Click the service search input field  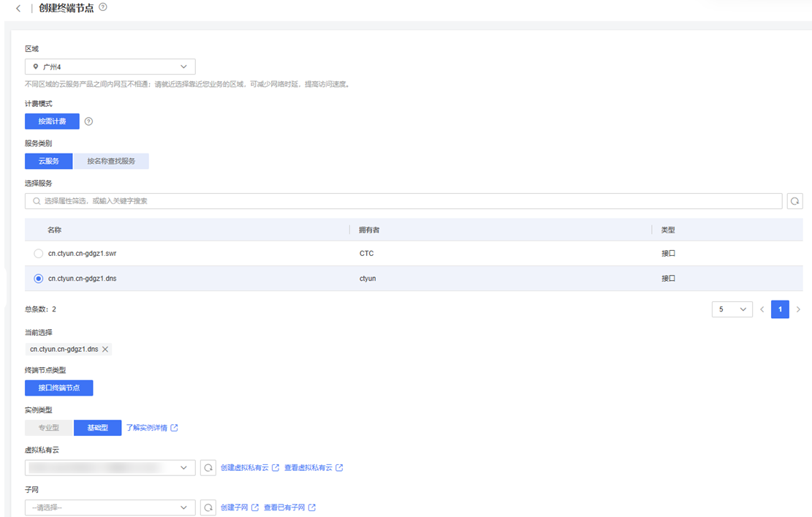(403, 201)
